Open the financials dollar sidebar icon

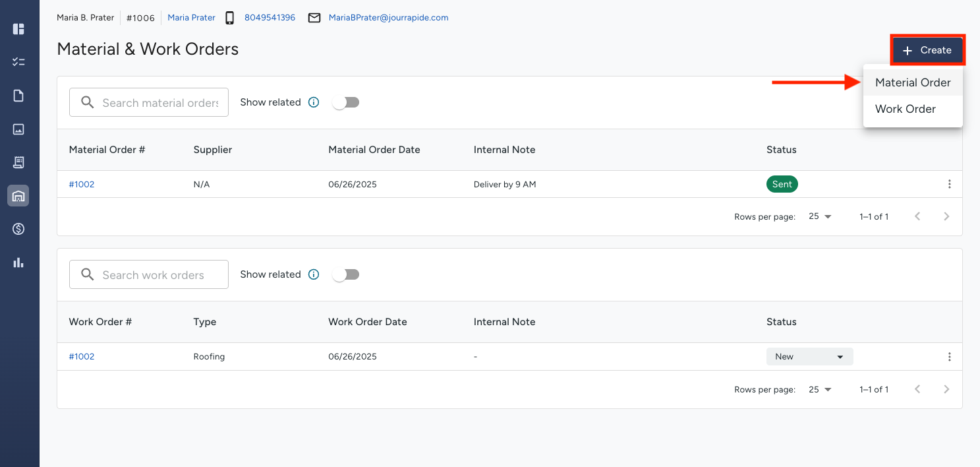point(18,229)
